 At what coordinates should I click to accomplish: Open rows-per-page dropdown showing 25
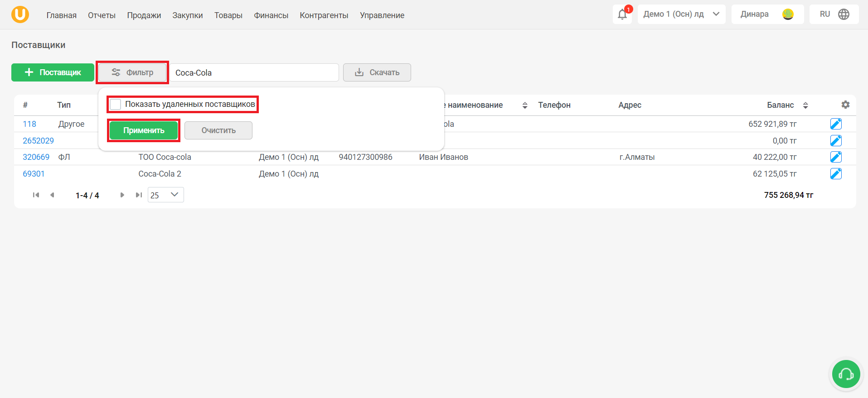(x=165, y=195)
